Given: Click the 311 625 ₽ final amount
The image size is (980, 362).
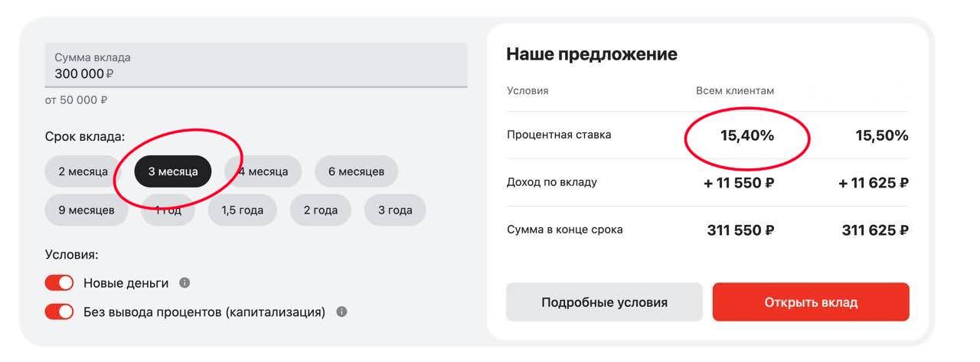Looking at the screenshot, I should tap(874, 230).
